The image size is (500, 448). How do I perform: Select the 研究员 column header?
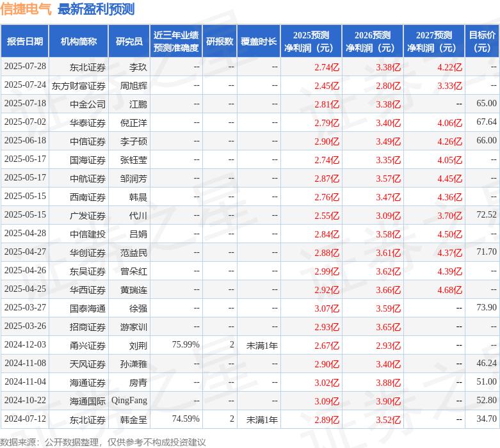pos(129,42)
